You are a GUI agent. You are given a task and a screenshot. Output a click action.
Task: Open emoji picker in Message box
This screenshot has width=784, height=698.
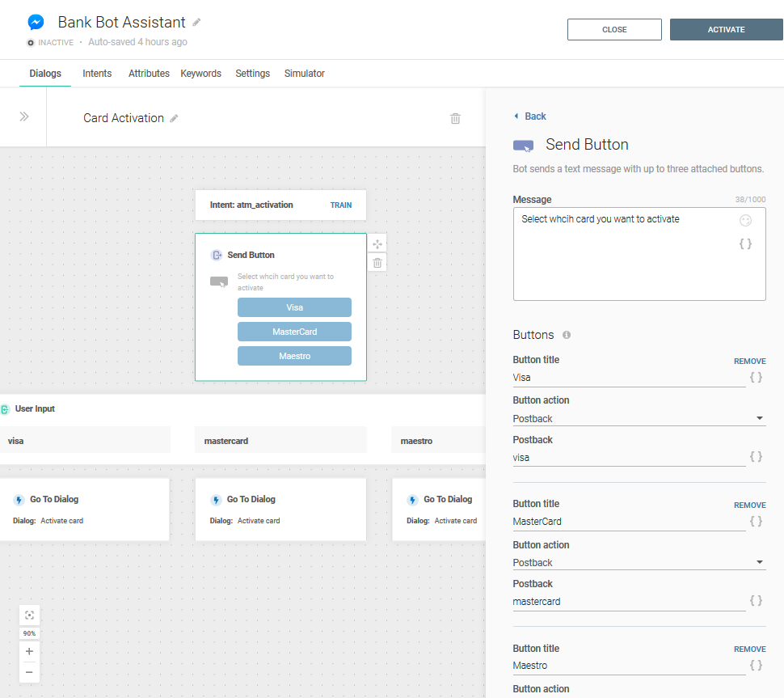click(745, 221)
